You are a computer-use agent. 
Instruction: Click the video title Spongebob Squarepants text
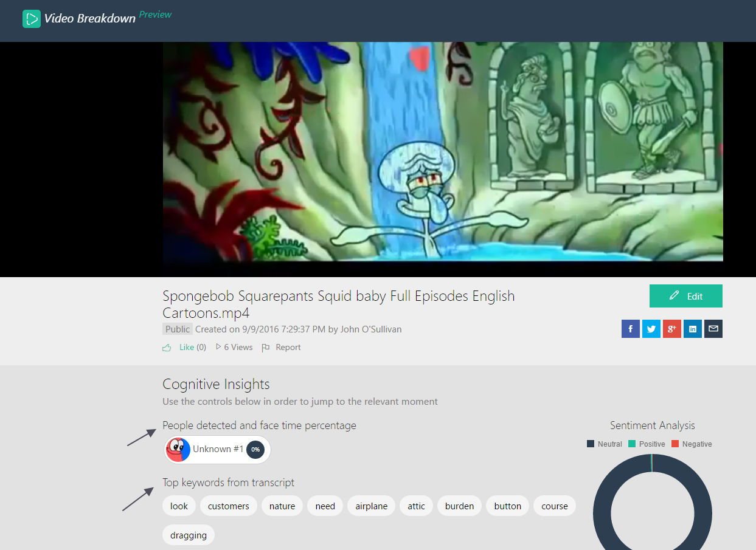pyautogui.click(x=339, y=304)
